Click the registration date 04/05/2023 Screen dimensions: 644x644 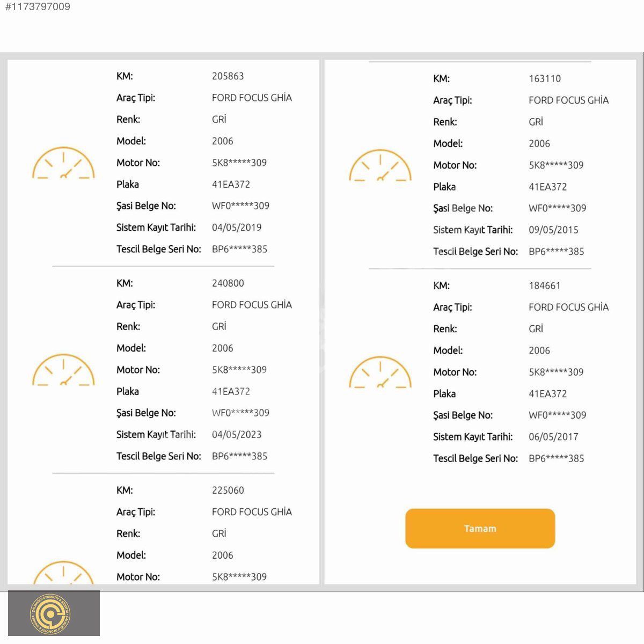(237, 435)
